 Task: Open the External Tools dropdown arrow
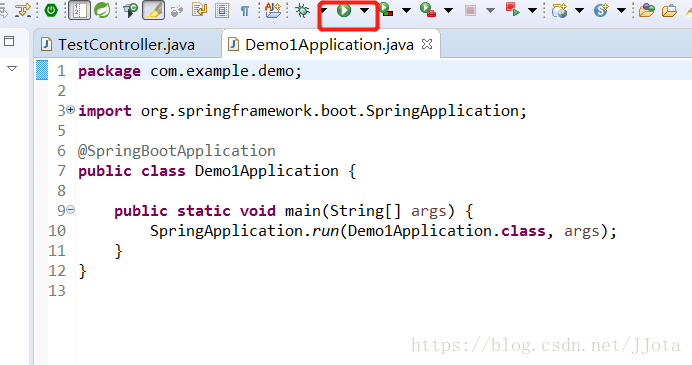pyautogui.click(x=448, y=10)
